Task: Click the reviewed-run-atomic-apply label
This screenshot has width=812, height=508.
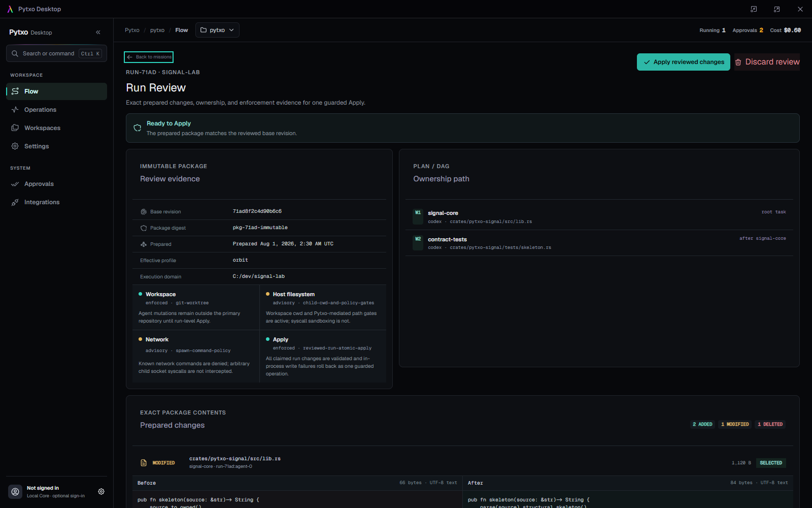Action: pyautogui.click(x=337, y=348)
